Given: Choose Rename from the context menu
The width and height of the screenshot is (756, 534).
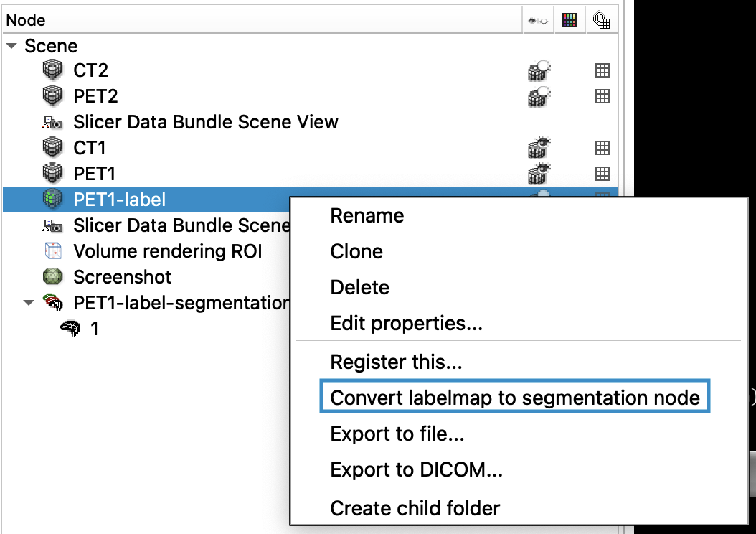Looking at the screenshot, I should [x=367, y=215].
